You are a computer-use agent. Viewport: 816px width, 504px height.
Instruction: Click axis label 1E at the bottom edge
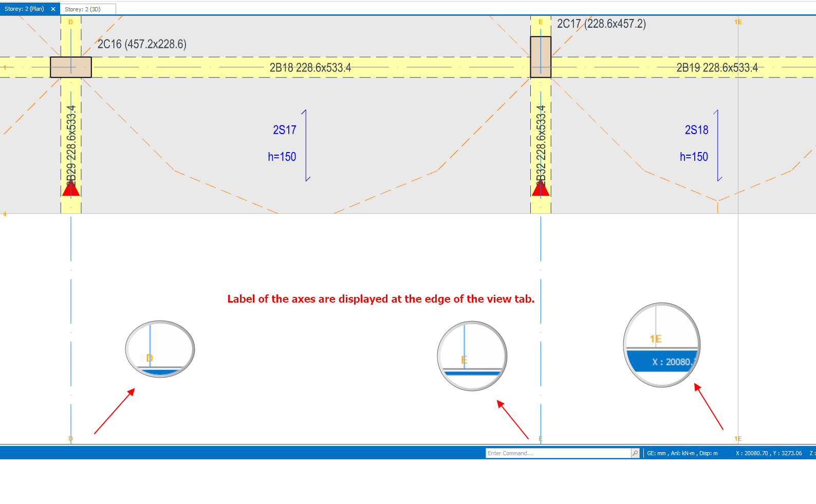[x=738, y=438]
